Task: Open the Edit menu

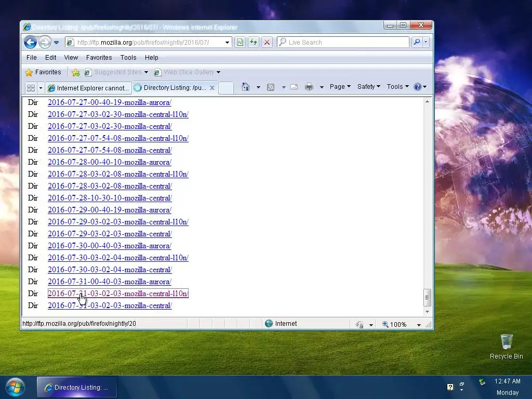Action: pyautogui.click(x=50, y=58)
